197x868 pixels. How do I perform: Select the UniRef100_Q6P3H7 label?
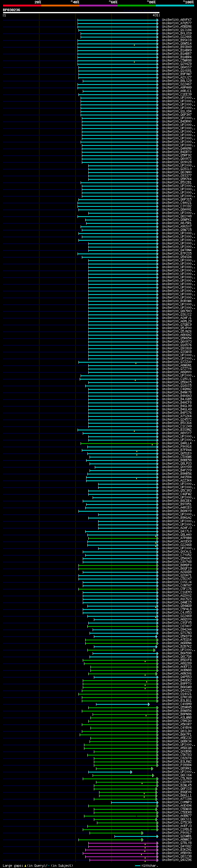tap(177, 115)
